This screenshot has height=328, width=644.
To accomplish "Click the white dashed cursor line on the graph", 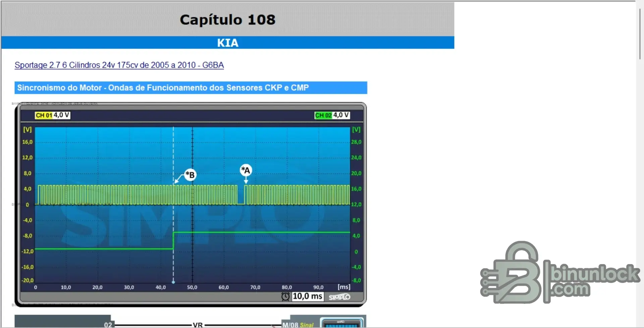I will point(173,204).
